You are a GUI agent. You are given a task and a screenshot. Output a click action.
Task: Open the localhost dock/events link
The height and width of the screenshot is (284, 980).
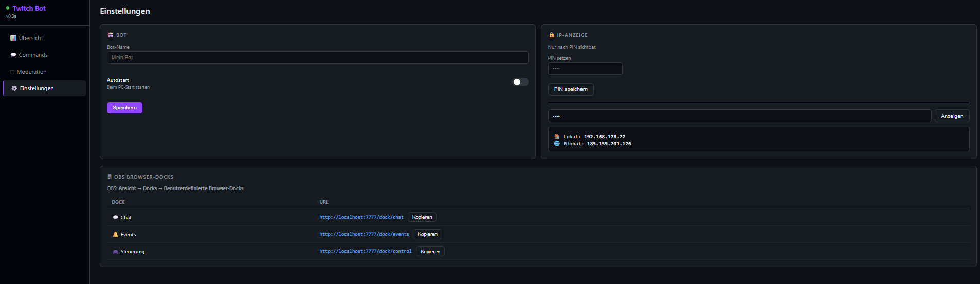coord(364,234)
